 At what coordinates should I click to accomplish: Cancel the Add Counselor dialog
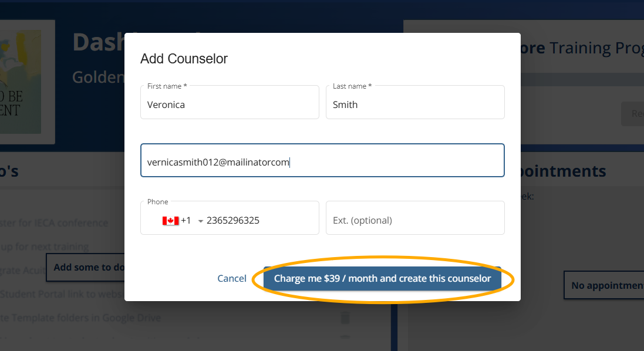232,278
